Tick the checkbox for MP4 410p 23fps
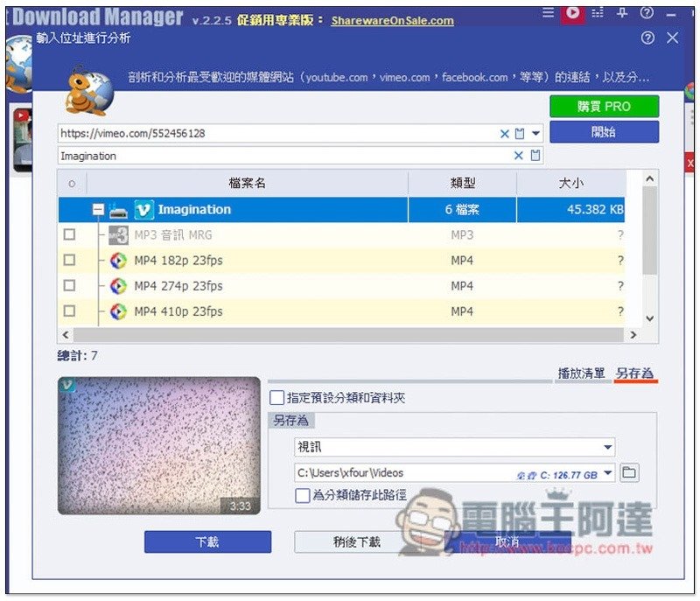 pyautogui.click(x=70, y=311)
